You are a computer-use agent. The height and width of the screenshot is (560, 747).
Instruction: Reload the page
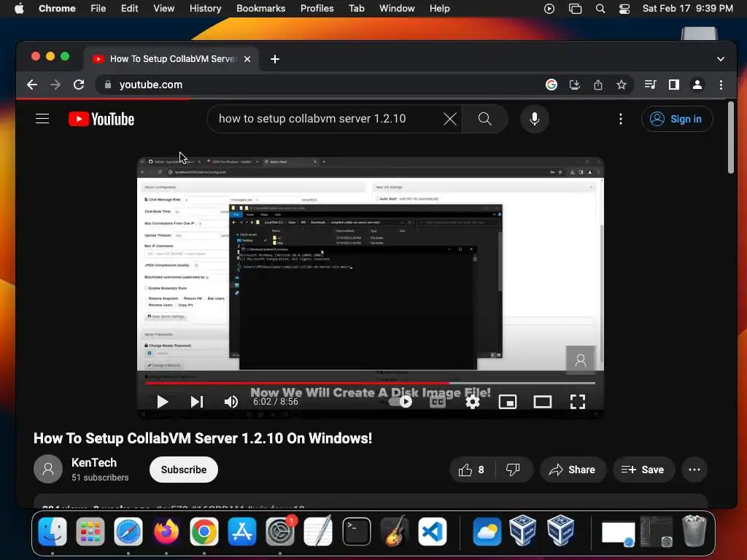coord(79,85)
